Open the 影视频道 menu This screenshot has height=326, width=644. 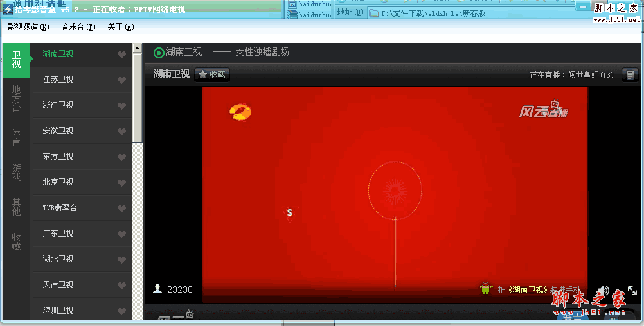28,27
